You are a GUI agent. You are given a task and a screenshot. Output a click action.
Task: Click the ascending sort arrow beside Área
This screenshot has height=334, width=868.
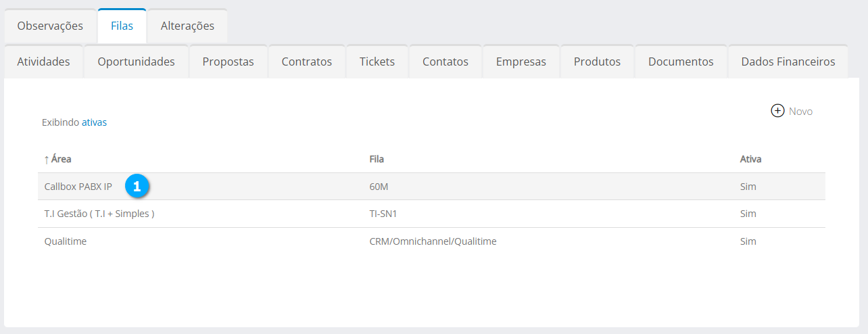click(46, 160)
